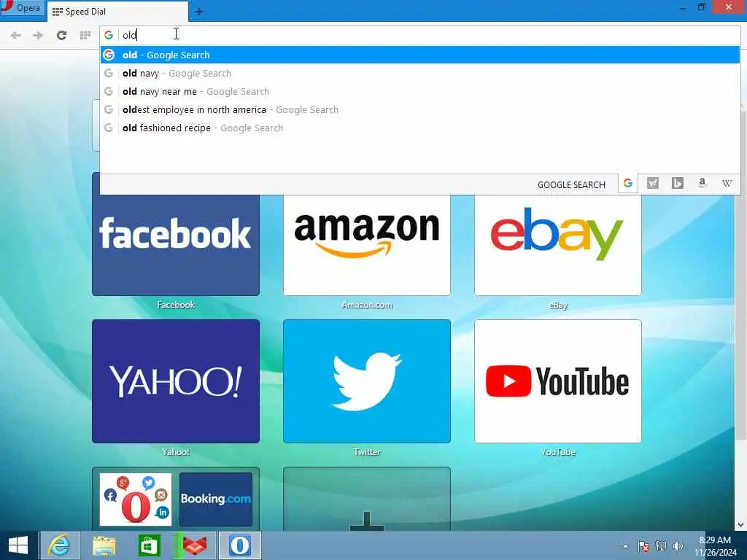Image resolution: width=747 pixels, height=560 pixels.
Task: Click the 'Twitter' tile label
Action: coord(367,452)
